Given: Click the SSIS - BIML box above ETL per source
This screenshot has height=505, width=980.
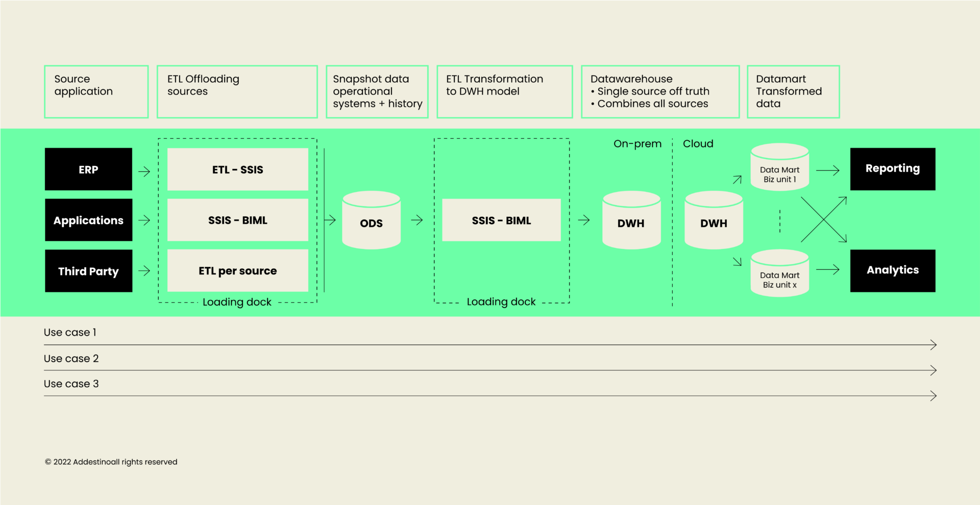Looking at the screenshot, I should point(238,220).
